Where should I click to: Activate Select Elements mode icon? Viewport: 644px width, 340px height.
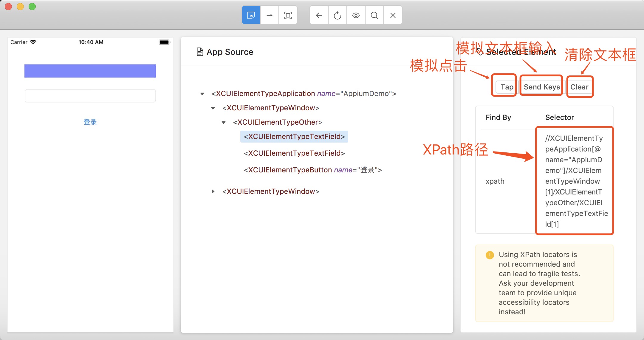click(x=251, y=15)
